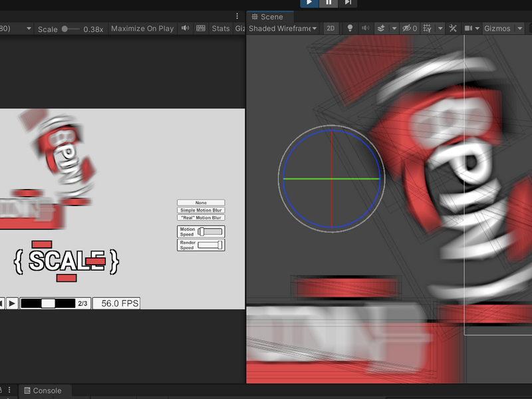The image size is (532, 399).
Task: Open the bottom panel three-dot menu
Action: [x=9, y=390]
